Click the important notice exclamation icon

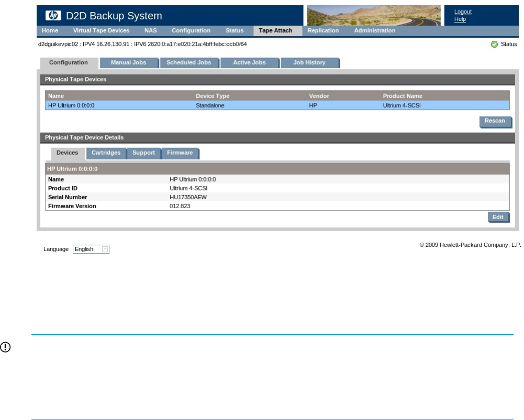coord(5,347)
